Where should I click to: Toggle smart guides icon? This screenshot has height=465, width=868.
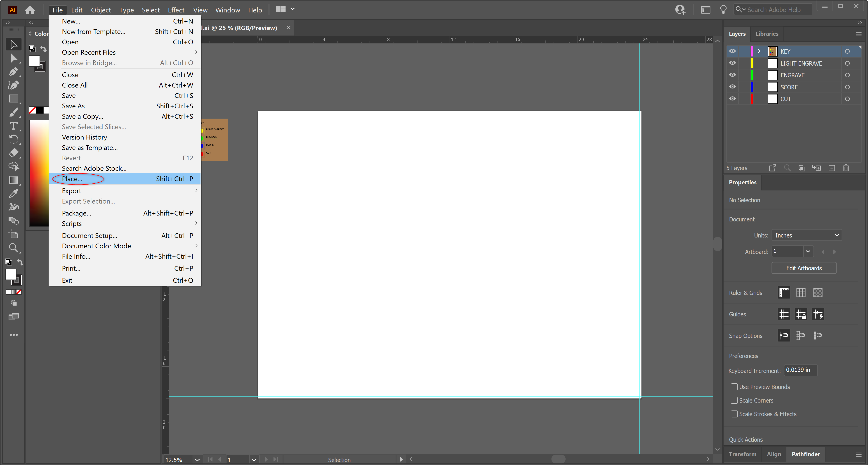[817, 314]
